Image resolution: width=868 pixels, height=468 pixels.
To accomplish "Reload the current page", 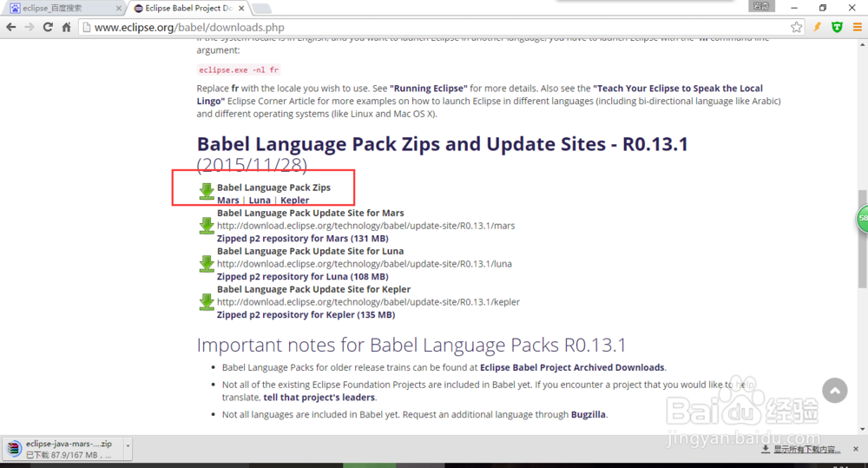I will [x=48, y=27].
